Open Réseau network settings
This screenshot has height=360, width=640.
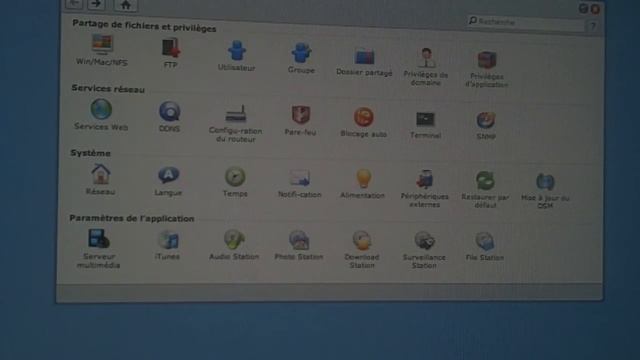[x=100, y=180]
